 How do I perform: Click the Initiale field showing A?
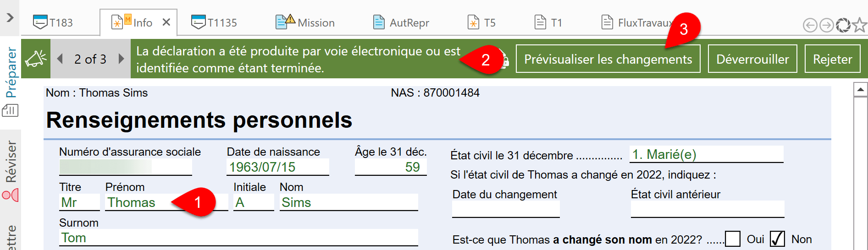pyautogui.click(x=254, y=202)
